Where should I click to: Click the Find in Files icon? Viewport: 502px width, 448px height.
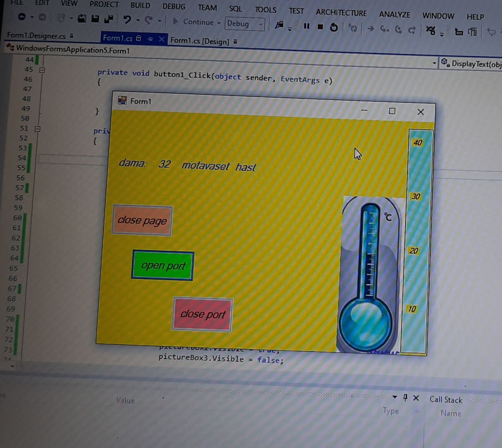coord(279,25)
